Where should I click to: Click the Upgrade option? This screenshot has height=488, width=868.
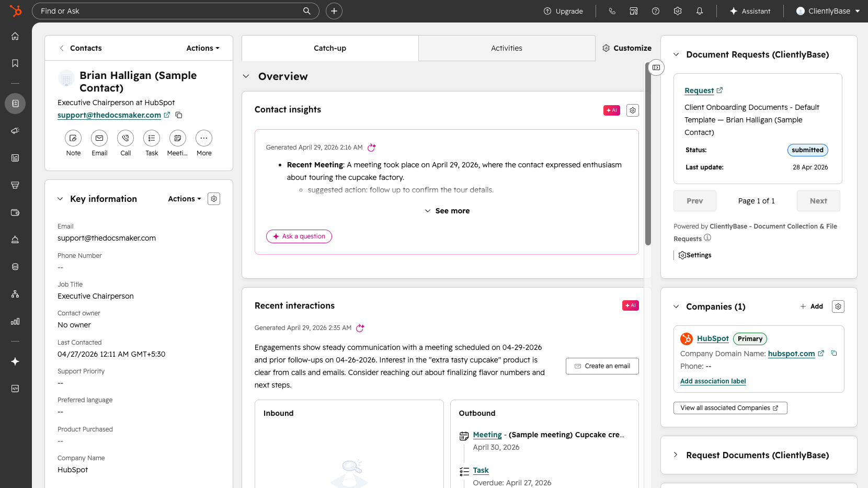(563, 11)
